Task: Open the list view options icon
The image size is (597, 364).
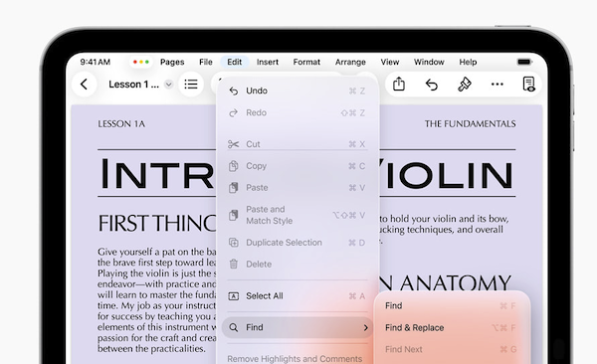Action: click(x=191, y=85)
